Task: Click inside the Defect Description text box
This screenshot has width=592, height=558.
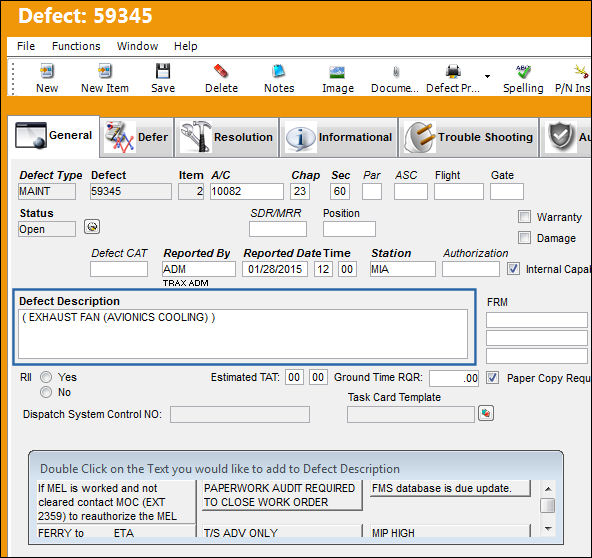Action: click(243, 334)
